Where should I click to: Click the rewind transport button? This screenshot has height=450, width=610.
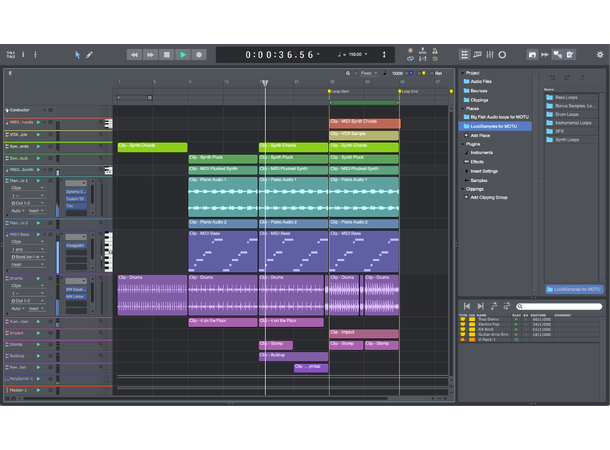tap(134, 55)
